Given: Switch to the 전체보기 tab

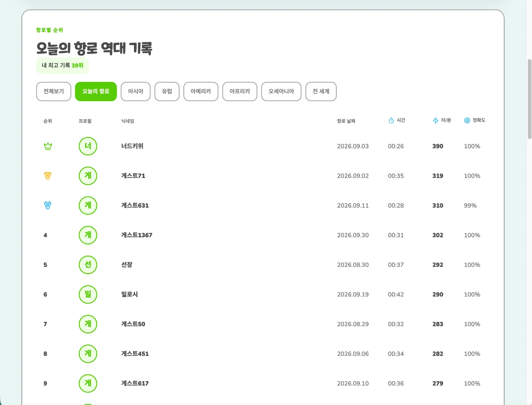Looking at the screenshot, I should coord(54,92).
